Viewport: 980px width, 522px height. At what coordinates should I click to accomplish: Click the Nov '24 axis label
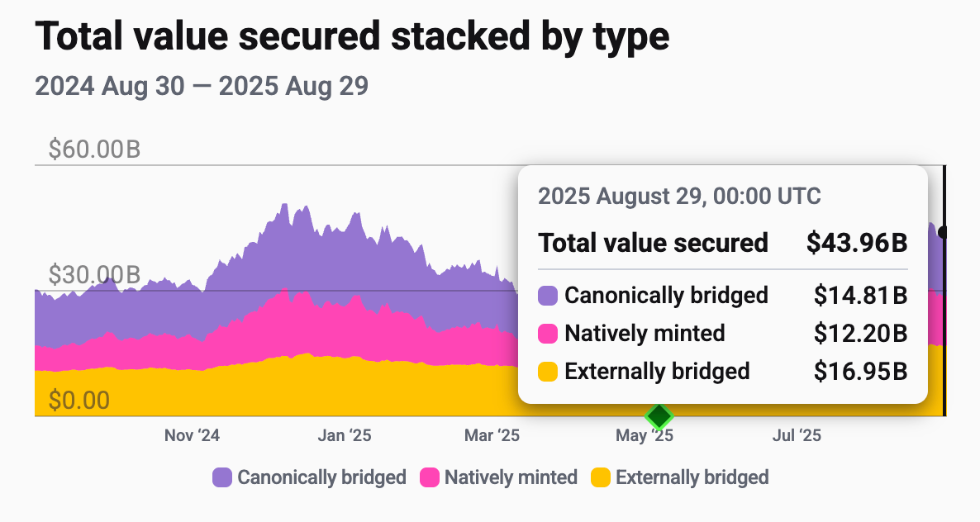coord(192,435)
